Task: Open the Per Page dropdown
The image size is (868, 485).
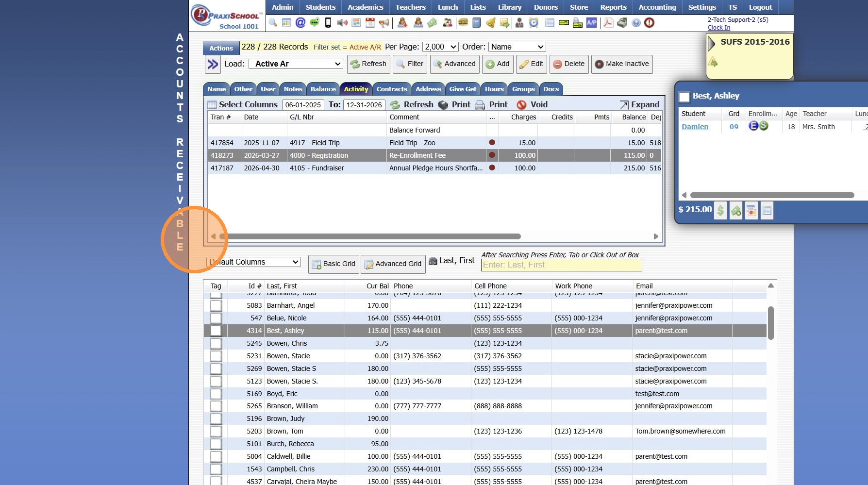Action: [x=440, y=47]
